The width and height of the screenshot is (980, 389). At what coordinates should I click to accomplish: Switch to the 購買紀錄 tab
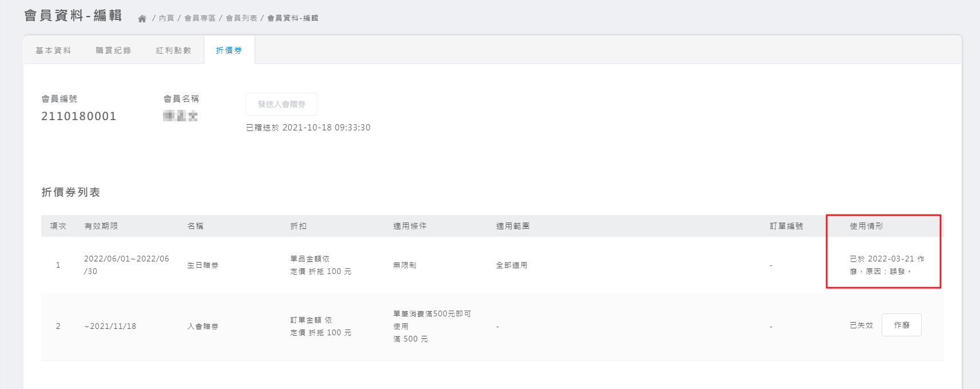[113, 50]
